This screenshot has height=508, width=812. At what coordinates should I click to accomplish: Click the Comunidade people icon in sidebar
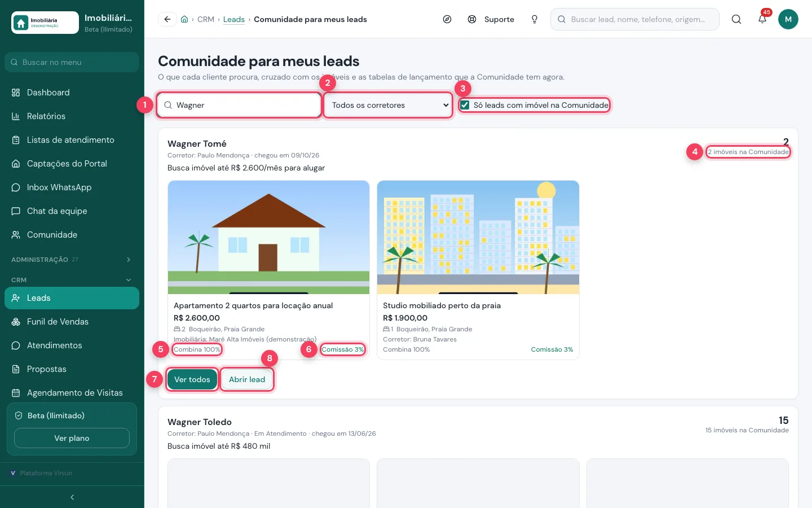16,235
